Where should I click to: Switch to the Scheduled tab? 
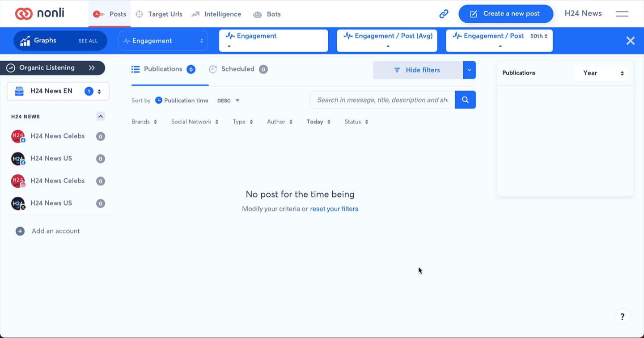point(238,69)
